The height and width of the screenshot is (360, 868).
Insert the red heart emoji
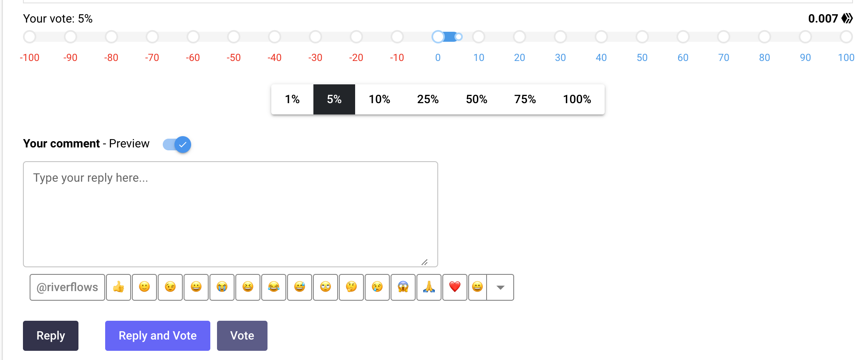[x=455, y=287]
